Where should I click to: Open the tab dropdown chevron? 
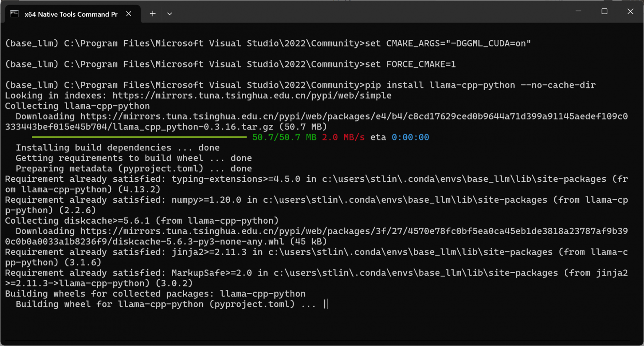pyautogui.click(x=170, y=14)
